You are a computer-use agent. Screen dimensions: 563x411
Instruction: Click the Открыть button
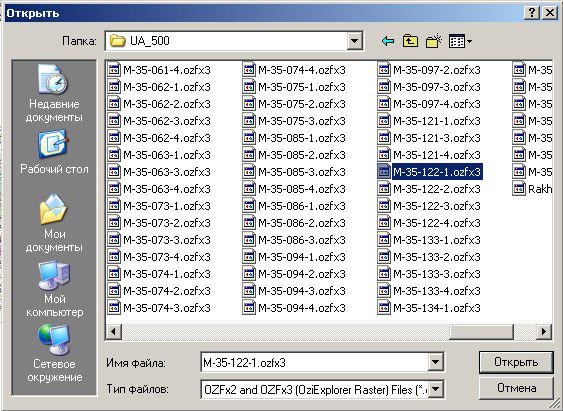click(x=516, y=362)
